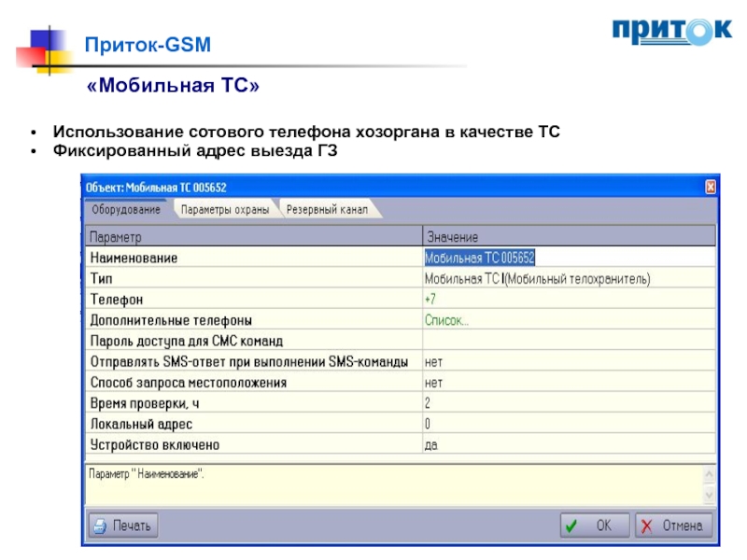Viewport: 747px width, 560px height.
Task: Close the Объект dialog window
Action: click(710, 187)
